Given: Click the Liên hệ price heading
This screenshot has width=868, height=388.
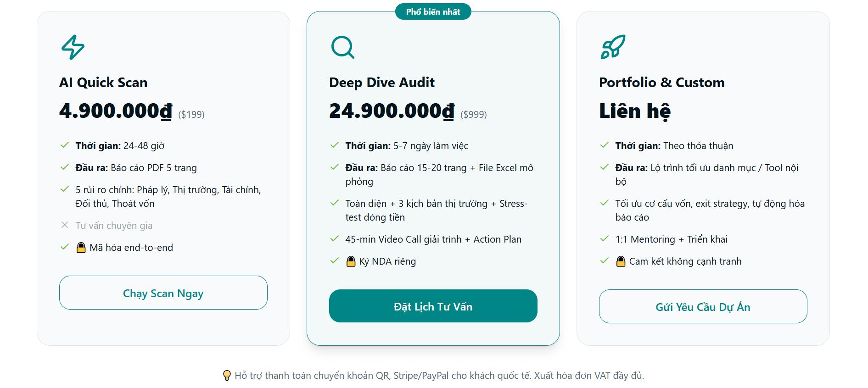Looking at the screenshot, I should point(634,111).
